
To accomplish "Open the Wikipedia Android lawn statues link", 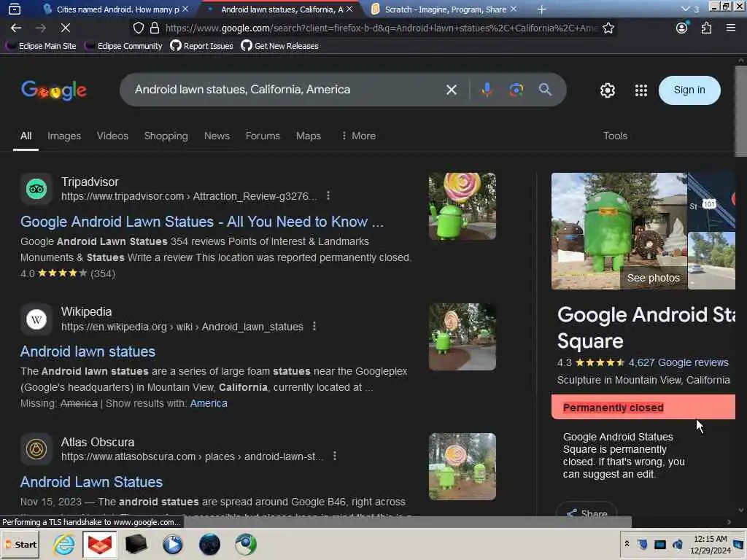I will click(88, 351).
